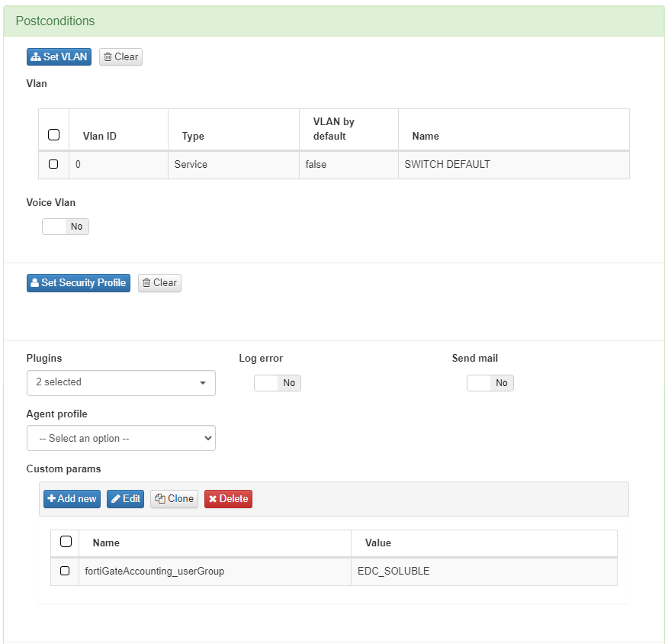
Task: Open the Plugins multi-select dropdown
Action: [121, 382]
